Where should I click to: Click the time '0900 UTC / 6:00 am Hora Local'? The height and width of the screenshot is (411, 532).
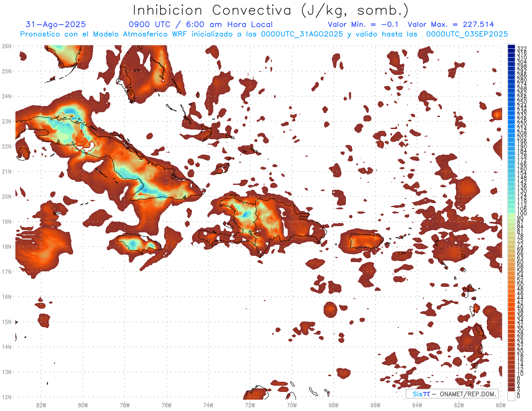(200, 24)
